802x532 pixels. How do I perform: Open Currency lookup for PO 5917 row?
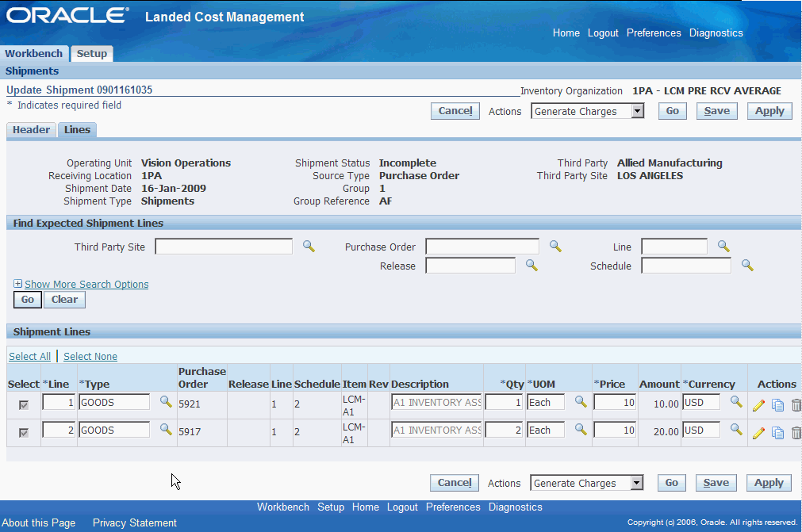(x=736, y=429)
